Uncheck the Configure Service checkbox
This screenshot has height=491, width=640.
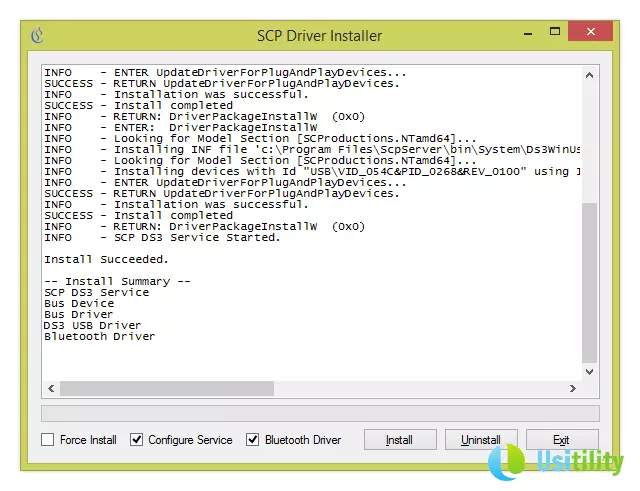[136, 440]
